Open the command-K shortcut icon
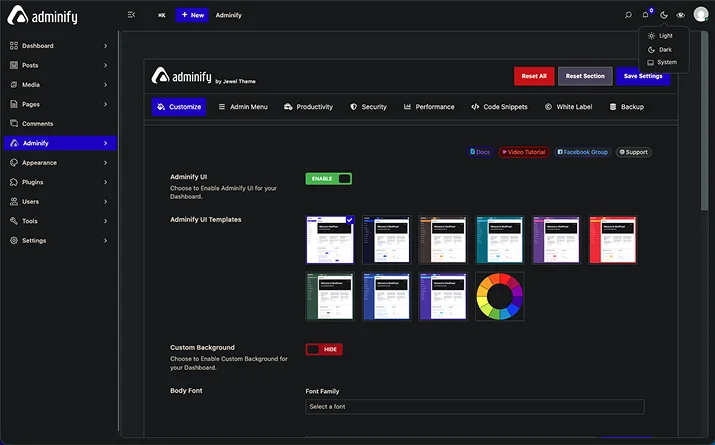This screenshot has height=445, width=715. point(162,15)
